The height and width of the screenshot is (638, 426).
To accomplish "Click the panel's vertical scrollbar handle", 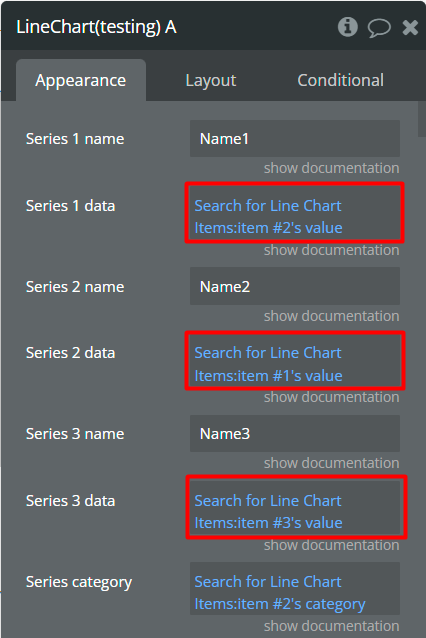I will pyautogui.click(x=422, y=119).
